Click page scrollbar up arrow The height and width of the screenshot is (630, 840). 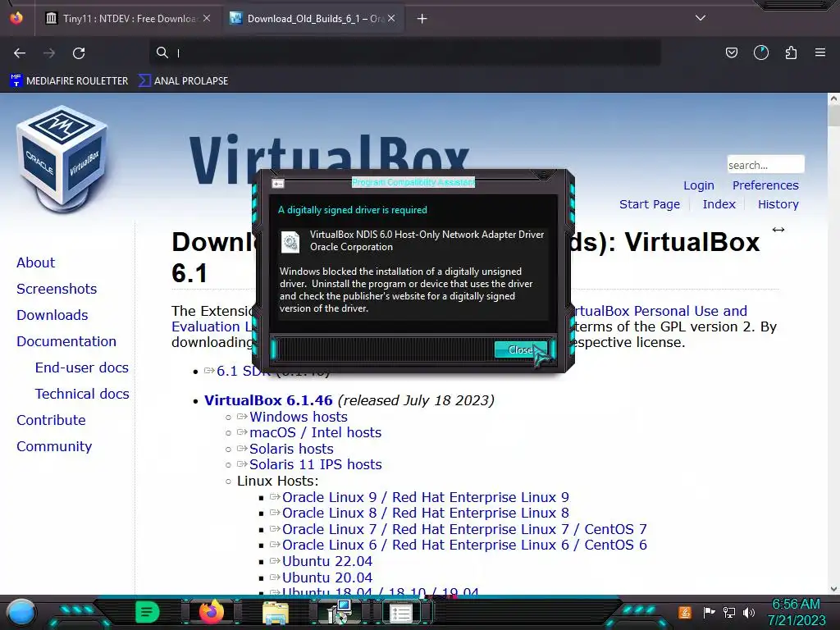833,98
